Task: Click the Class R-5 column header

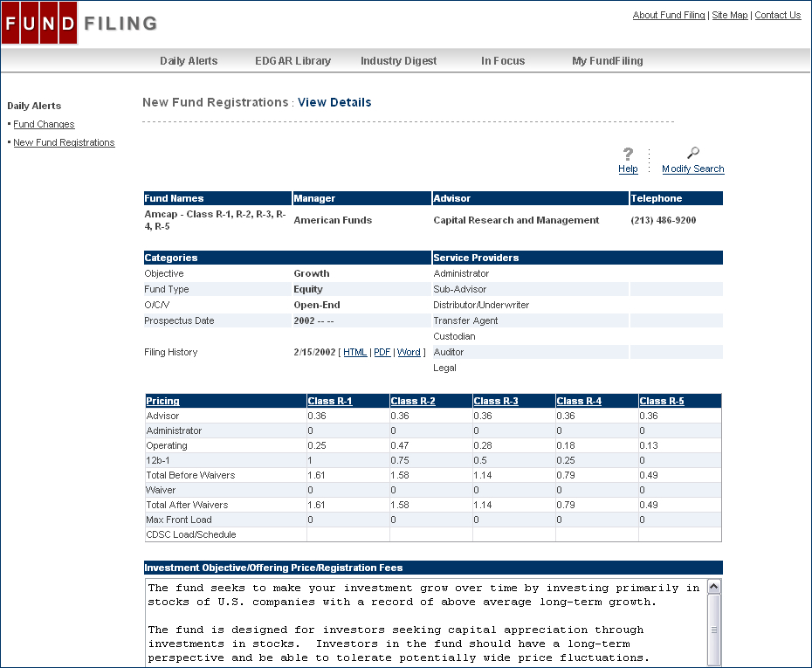Action: (662, 401)
